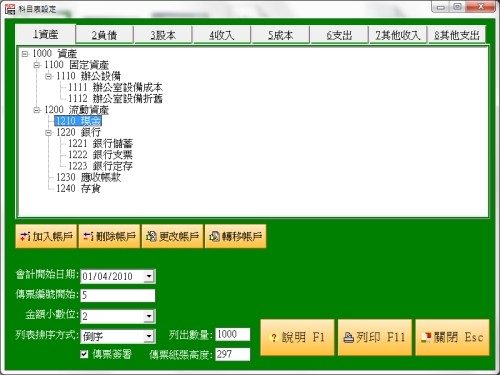Minimize the 科目表設定 window
500x375 pixels.
click(x=441, y=7)
